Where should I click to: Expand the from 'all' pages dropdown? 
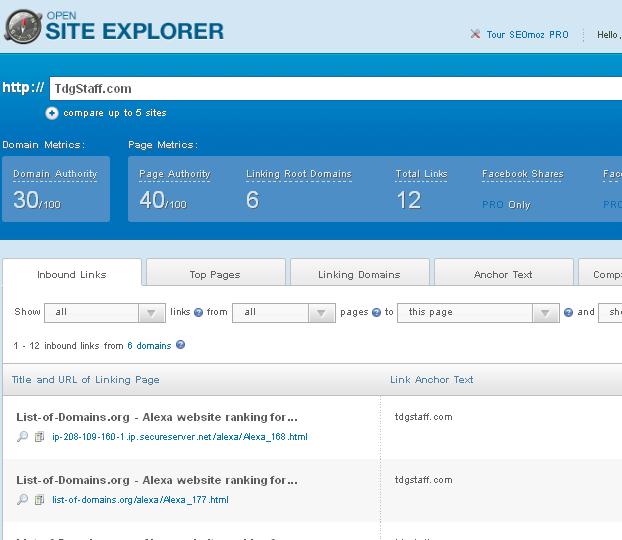[x=284, y=313]
